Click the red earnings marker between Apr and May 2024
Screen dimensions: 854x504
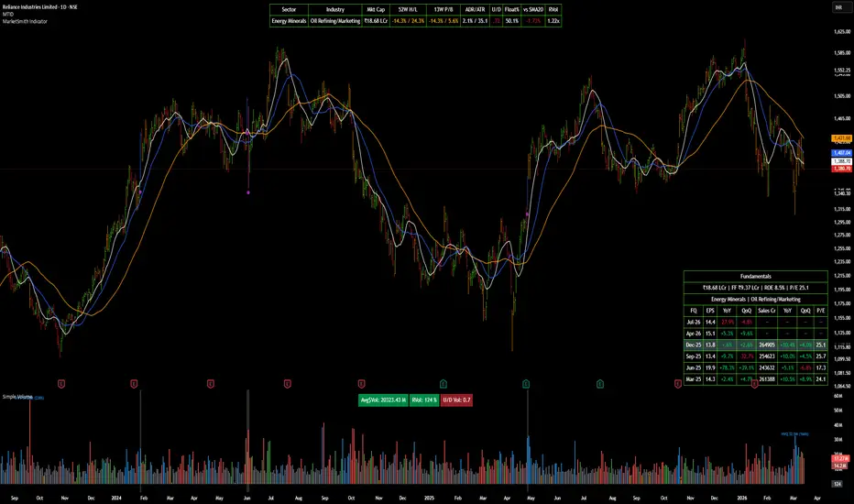(x=211, y=384)
